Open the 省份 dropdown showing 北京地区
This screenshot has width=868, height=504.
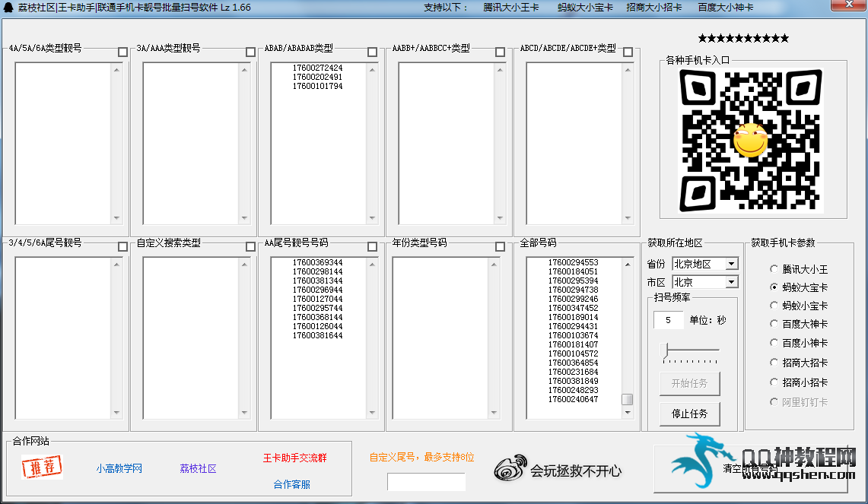coord(704,264)
